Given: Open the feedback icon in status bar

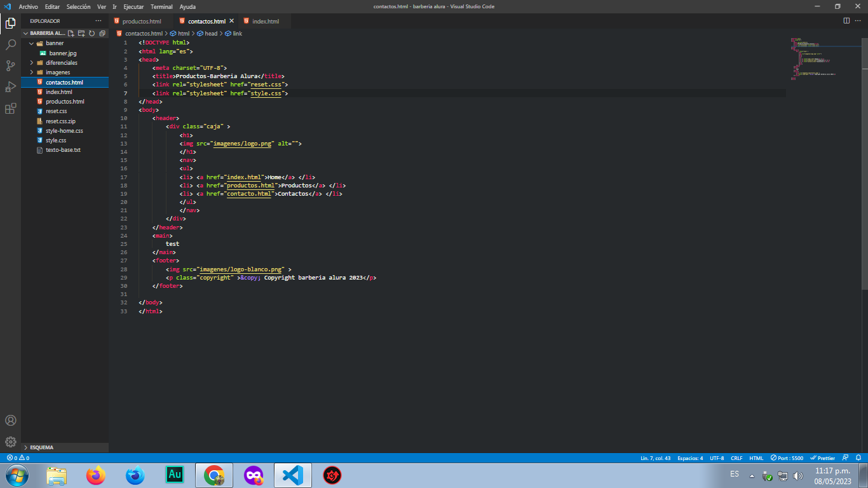Looking at the screenshot, I should 845,457.
